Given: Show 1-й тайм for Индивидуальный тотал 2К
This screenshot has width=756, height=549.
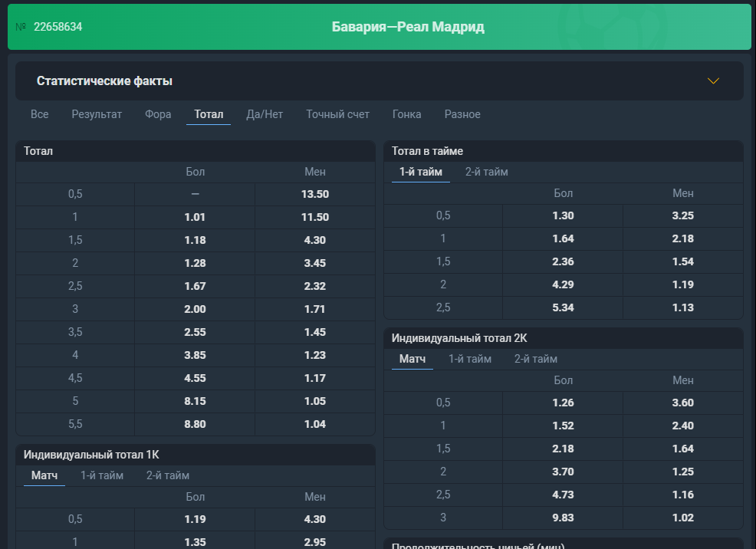Looking at the screenshot, I should [469, 359].
